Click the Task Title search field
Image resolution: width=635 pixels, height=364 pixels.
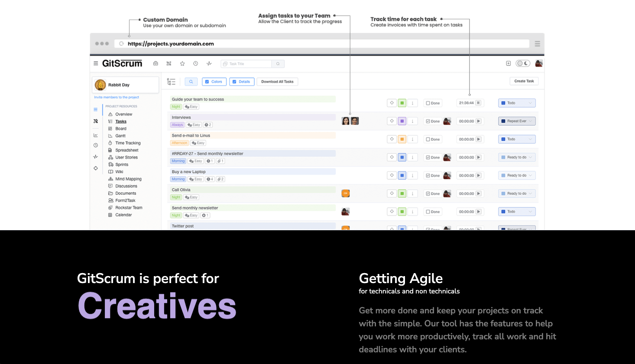tap(246, 64)
